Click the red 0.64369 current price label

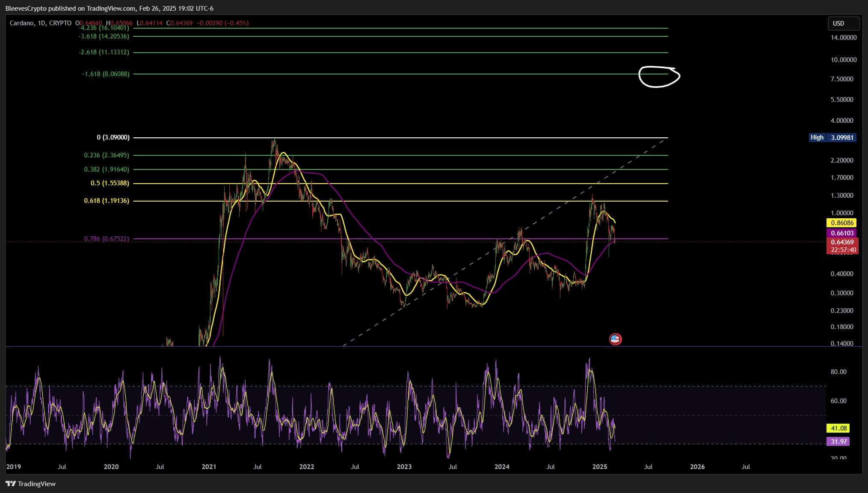842,242
